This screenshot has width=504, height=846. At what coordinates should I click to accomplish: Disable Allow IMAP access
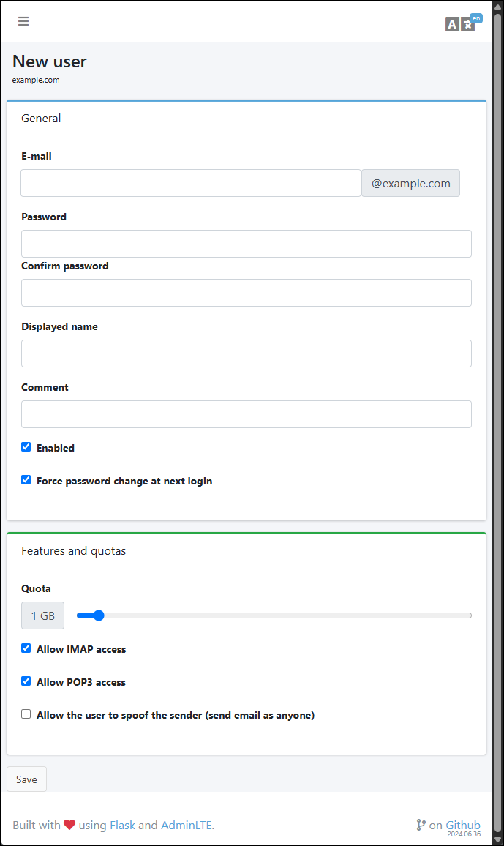26,648
